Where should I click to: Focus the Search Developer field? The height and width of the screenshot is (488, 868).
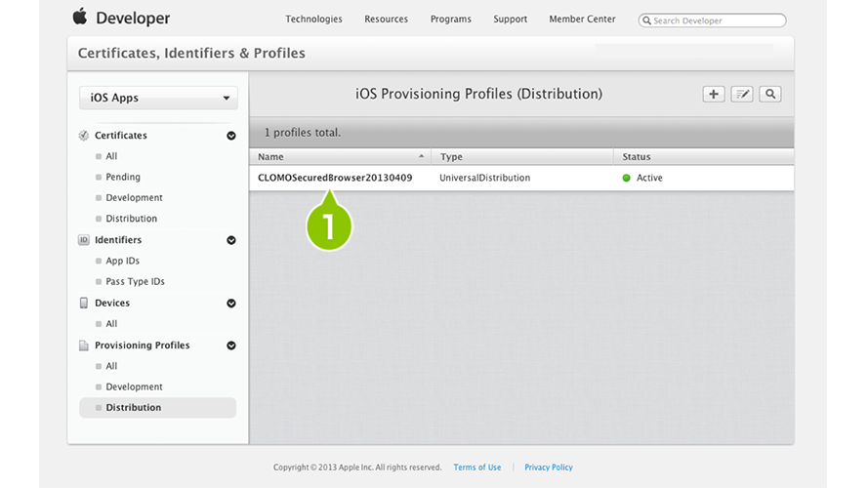[713, 20]
